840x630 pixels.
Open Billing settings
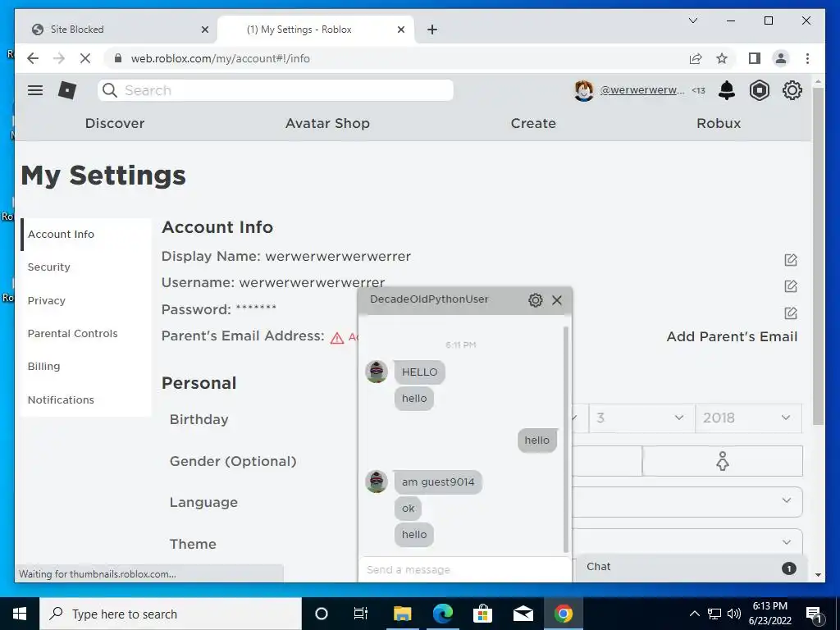(85, 367)
